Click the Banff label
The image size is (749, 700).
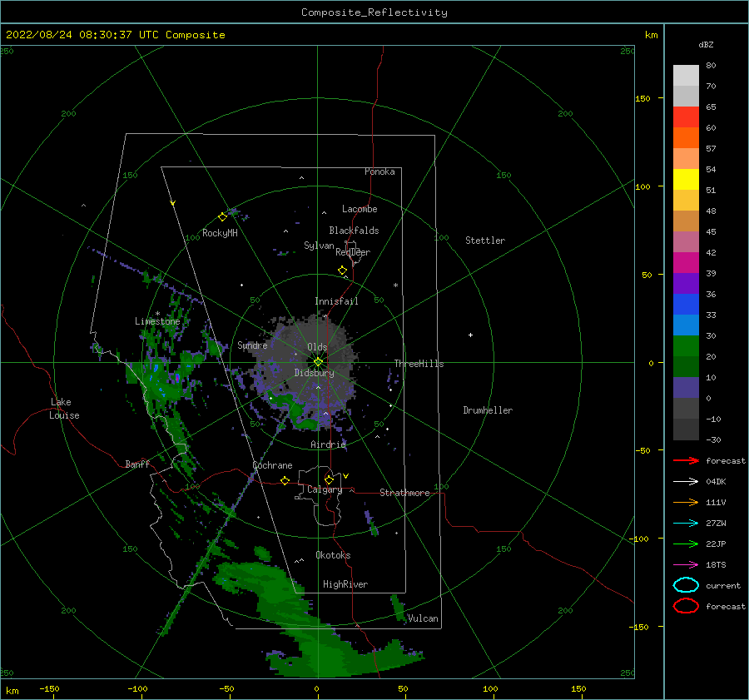click(x=137, y=464)
